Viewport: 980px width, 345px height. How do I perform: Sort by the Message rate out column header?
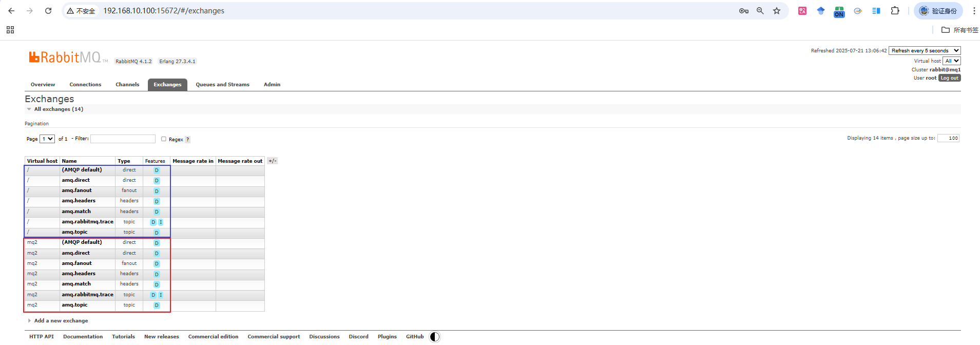pos(240,161)
